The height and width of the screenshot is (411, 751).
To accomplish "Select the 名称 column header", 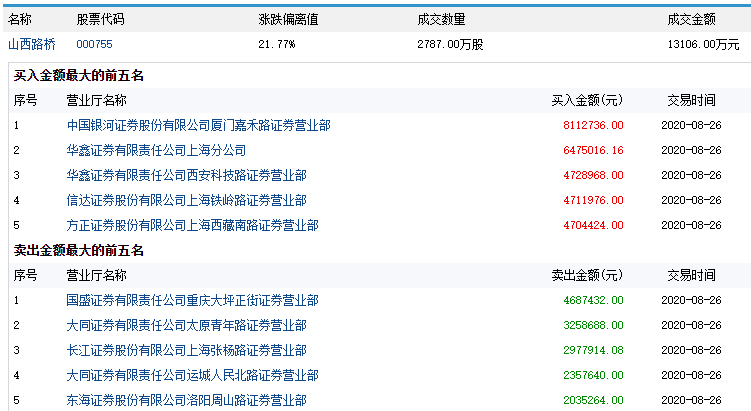I will [20, 20].
